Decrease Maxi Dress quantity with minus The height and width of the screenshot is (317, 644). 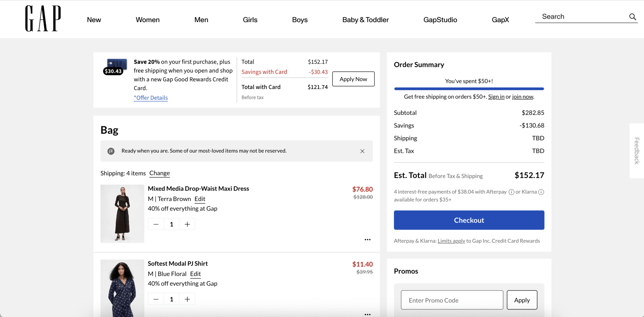156,224
